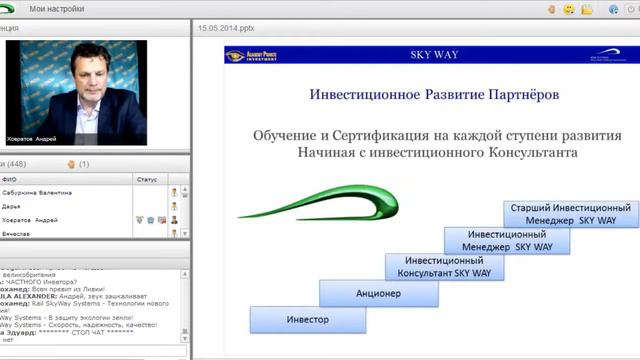The image size is (640, 360).
Task: Click the participants list scroll-up arrow
Action: coord(184,189)
